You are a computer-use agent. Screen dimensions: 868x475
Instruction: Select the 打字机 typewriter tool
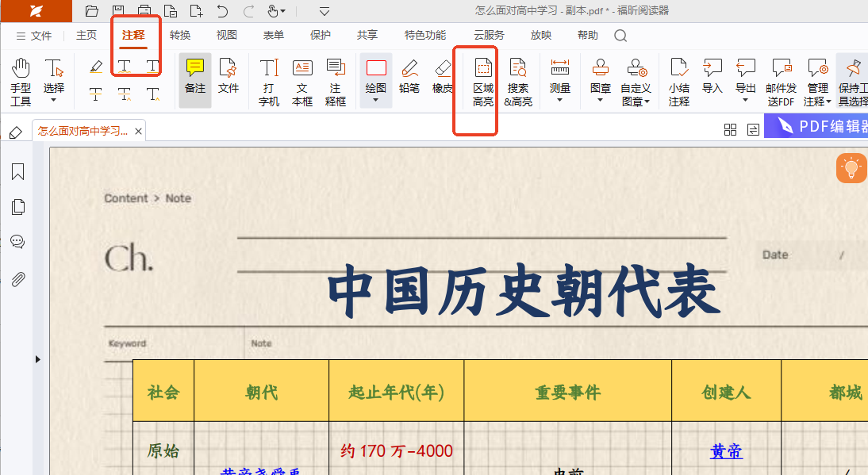(269, 82)
